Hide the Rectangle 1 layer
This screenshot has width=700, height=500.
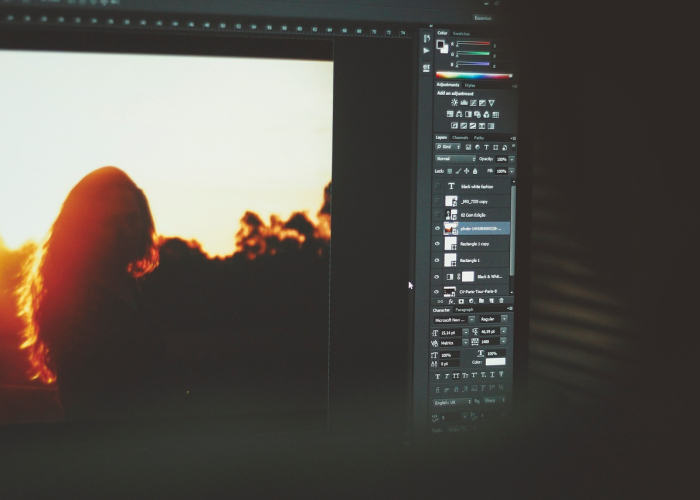[437, 259]
